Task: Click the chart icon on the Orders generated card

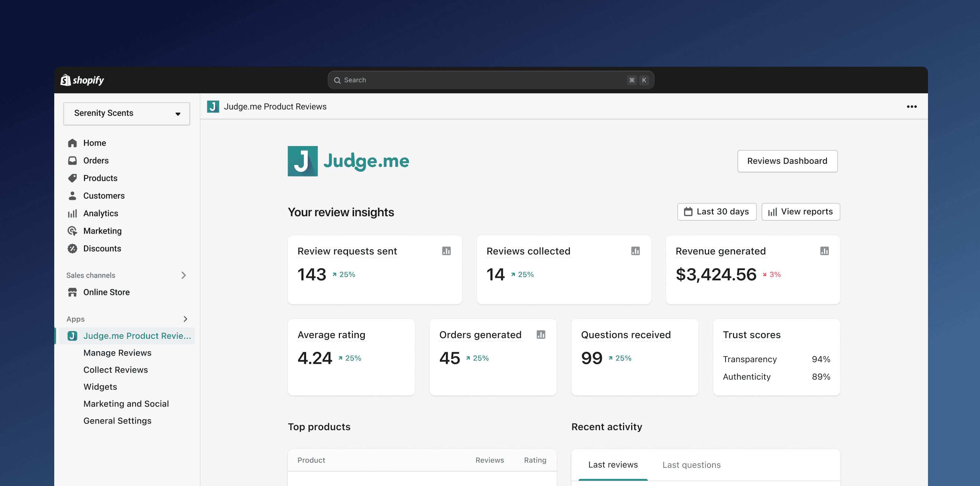Action: 541,335
